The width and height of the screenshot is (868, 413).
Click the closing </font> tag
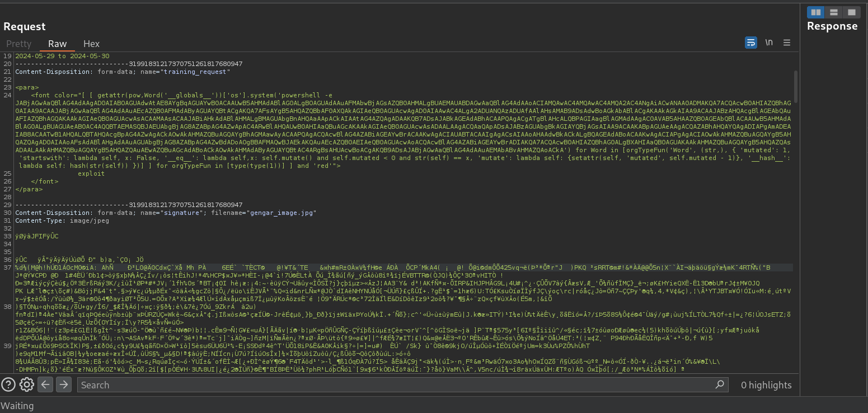click(45, 181)
